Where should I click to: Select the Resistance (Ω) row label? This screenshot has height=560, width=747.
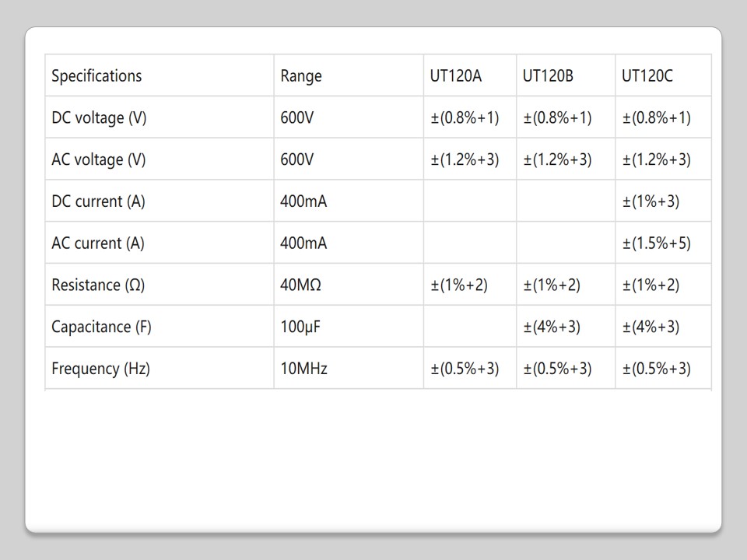point(98,285)
